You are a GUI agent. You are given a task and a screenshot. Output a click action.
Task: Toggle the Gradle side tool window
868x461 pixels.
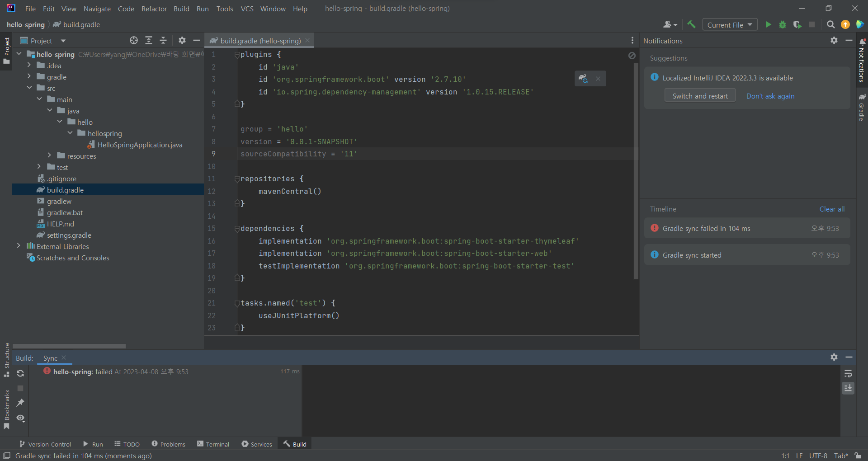pyautogui.click(x=862, y=107)
